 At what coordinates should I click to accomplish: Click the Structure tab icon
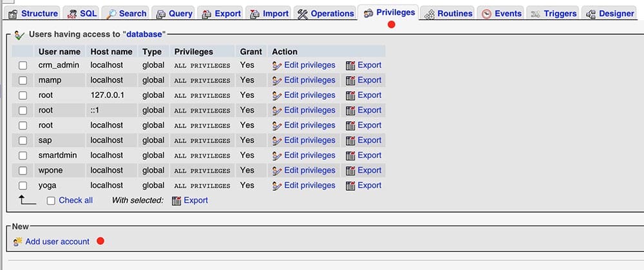[13, 14]
